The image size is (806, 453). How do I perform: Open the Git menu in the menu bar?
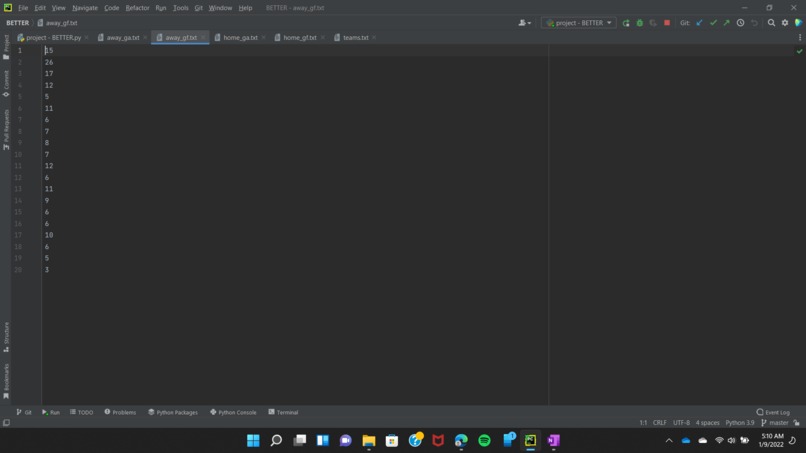tap(198, 8)
